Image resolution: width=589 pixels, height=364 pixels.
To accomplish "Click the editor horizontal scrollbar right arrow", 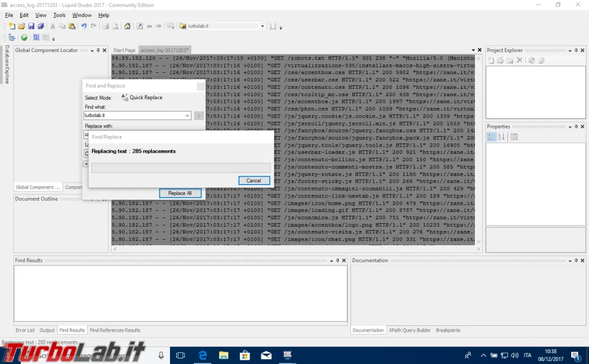I will click(479, 249).
